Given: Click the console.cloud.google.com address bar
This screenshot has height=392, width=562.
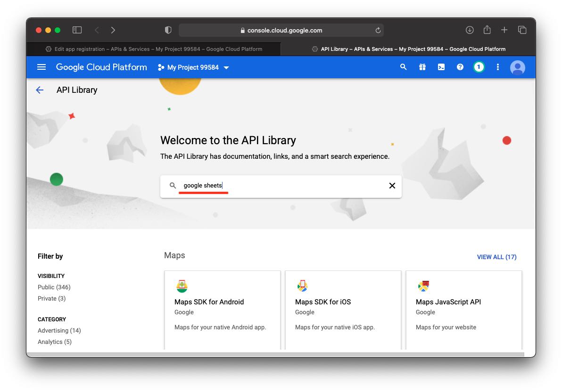Looking at the screenshot, I should pyautogui.click(x=281, y=30).
